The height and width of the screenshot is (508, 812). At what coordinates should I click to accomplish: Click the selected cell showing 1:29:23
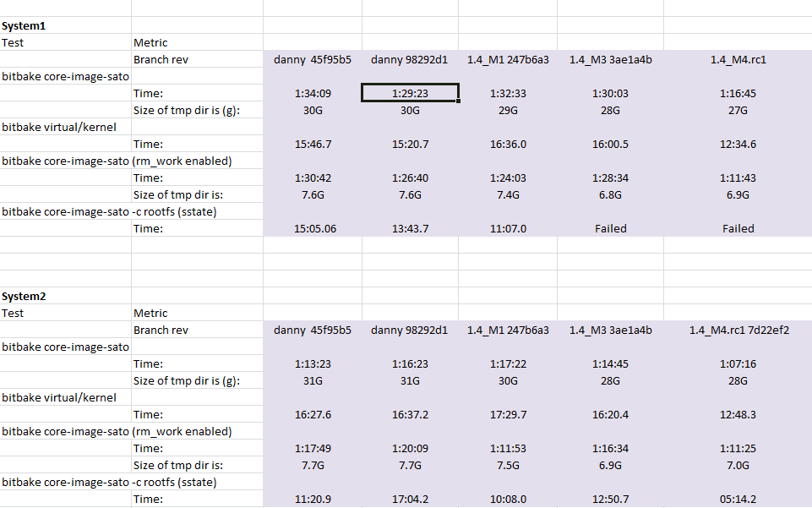(410, 93)
